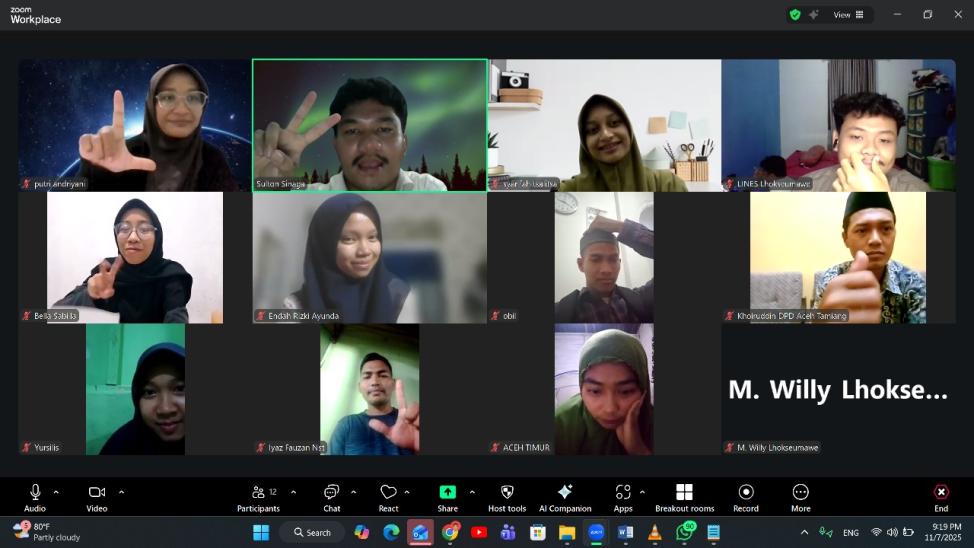Toggle the microphone with the Audio button
The height and width of the screenshot is (548, 974).
point(35,492)
